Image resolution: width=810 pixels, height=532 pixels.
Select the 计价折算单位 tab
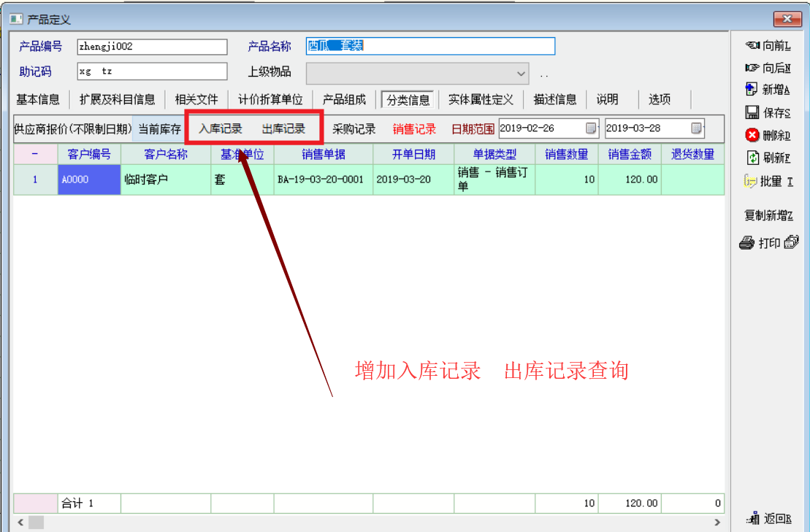[x=270, y=99]
